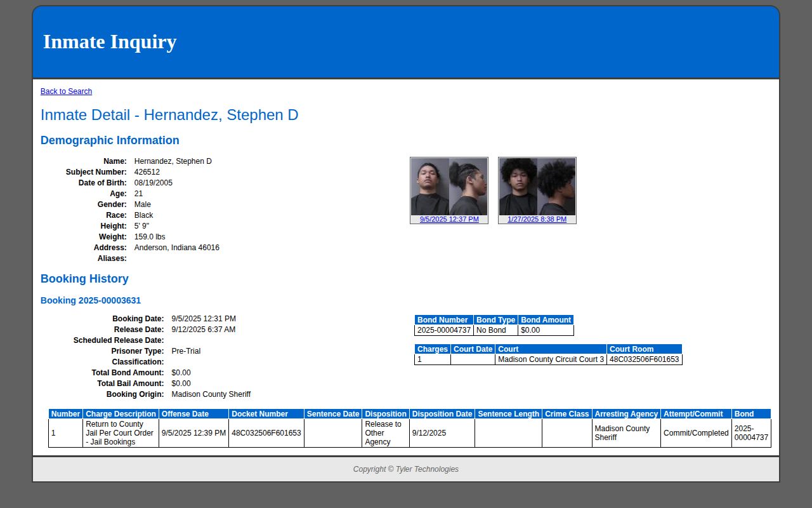Select the Return to County Jail charge description cell
The height and width of the screenshot is (508, 812).
coord(121,433)
